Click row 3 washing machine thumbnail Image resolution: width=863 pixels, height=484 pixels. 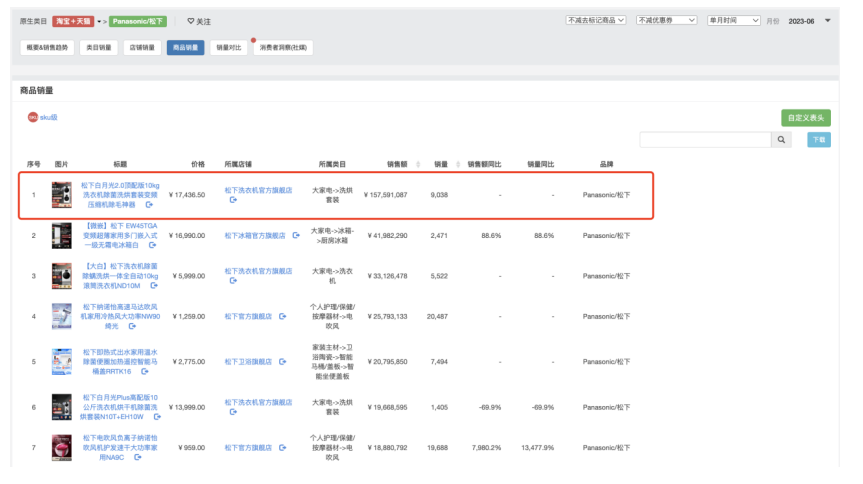click(x=62, y=276)
